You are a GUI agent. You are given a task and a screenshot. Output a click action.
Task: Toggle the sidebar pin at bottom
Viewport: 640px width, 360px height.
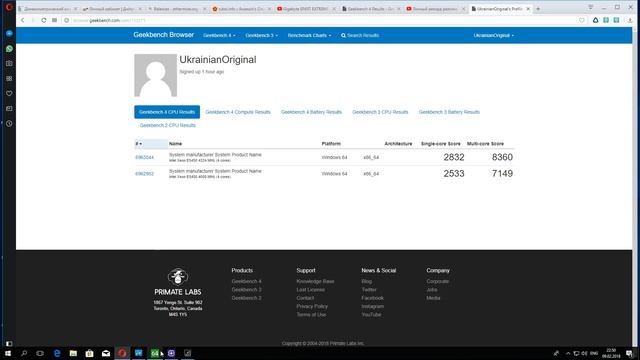coord(9,344)
